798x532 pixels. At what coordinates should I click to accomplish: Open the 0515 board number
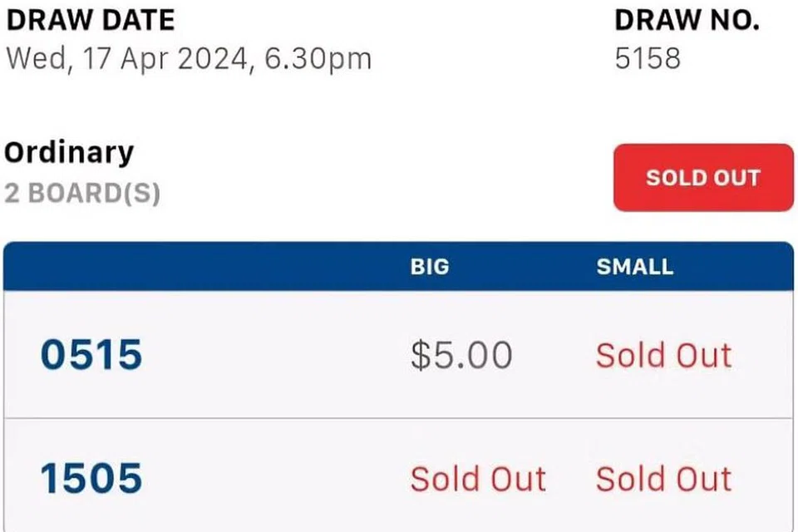(91, 356)
